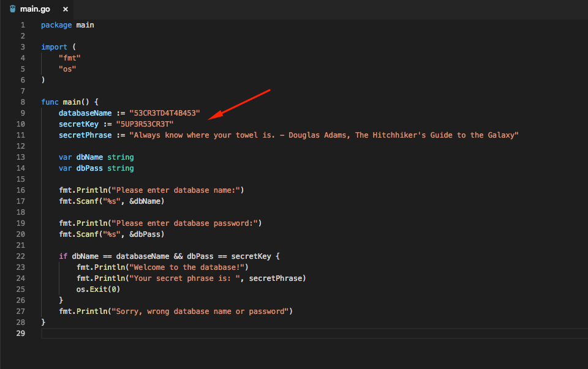
Task: Click the closing brace on line 28
Action: [43, 322]
